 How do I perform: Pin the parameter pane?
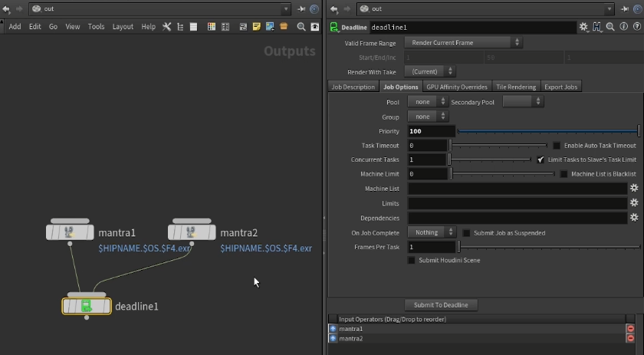624,8
